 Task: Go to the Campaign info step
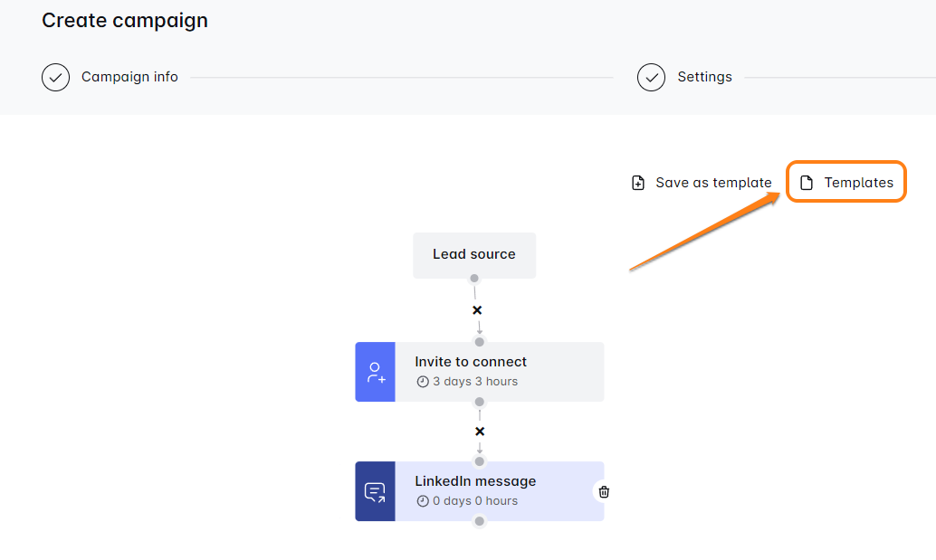click(x=129, y=77)
